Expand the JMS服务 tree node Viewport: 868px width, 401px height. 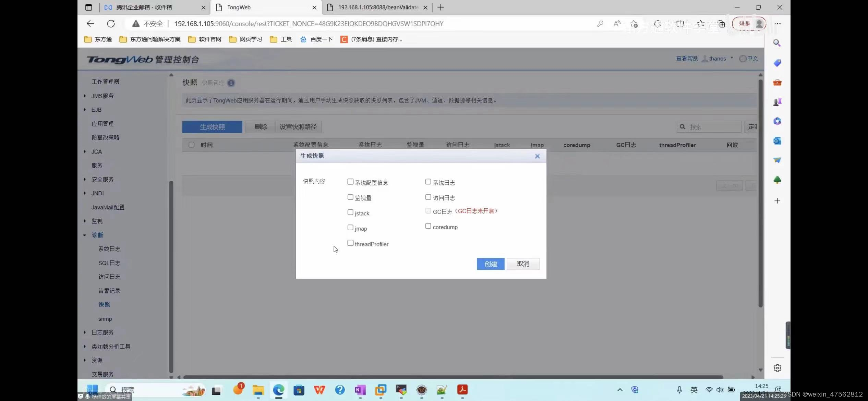click(x=85, y=96)
